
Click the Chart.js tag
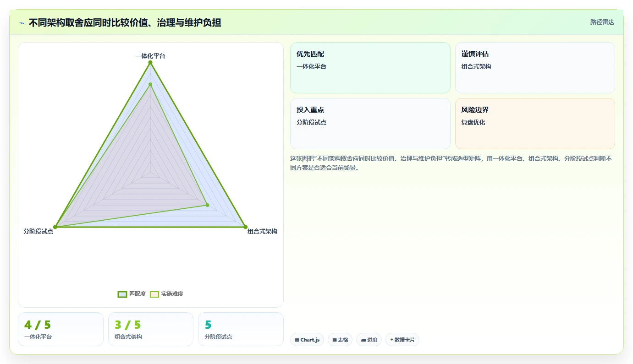(307, 340)
